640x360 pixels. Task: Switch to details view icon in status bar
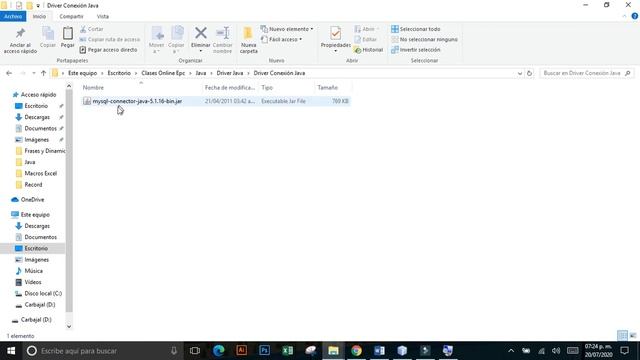tap(622, 336)
